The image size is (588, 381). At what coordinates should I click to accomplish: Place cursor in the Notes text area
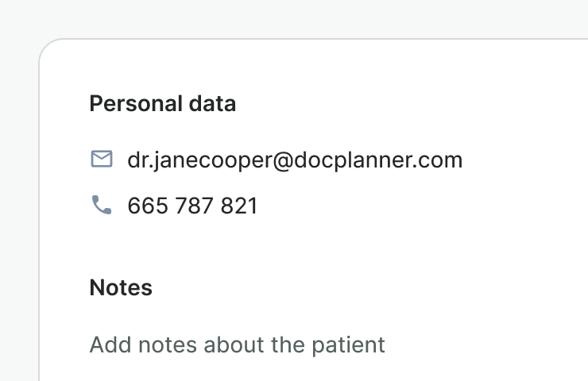pos(237,345)
